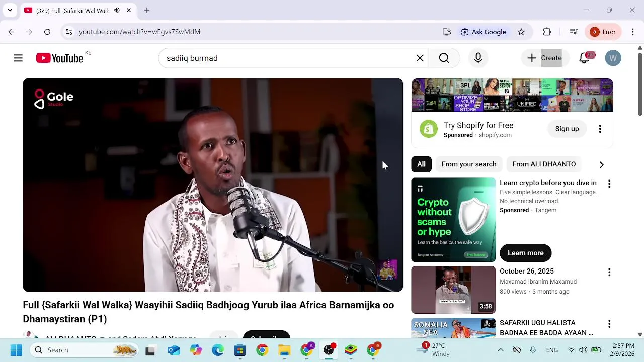Click the Windows taskbar Search box
Image resolution: width=644 pixels, height=362 pixels.
pos(85,350)
